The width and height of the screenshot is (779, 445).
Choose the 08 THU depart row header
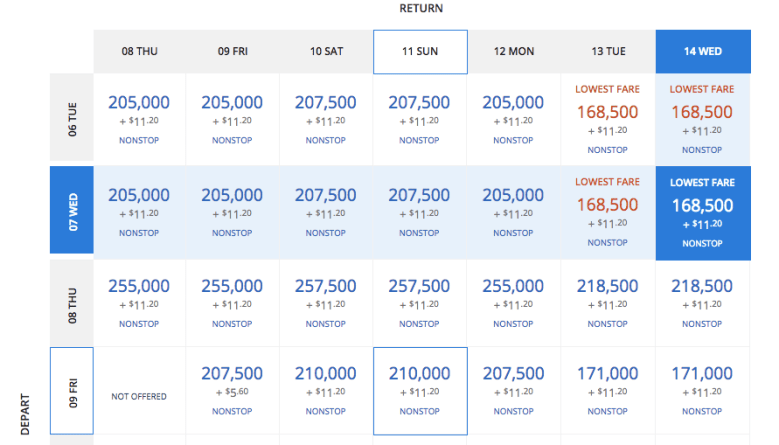[x=72, y=303]
